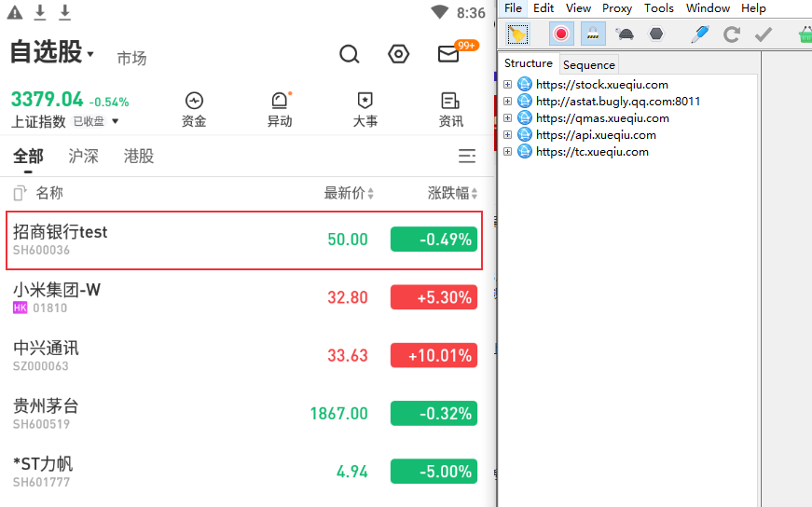Click the -0.32% button for 贵州茅台
Screen dimensions: 812x507
[x=434, y=413]
